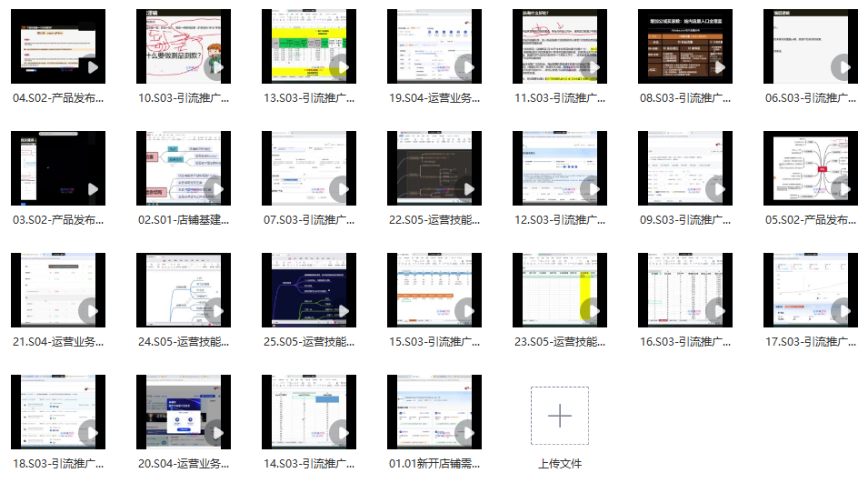Open video thumbnail 21.S04-运营业务
The image size is (868, 483).
pyautogui.click(x=58, y=290)
